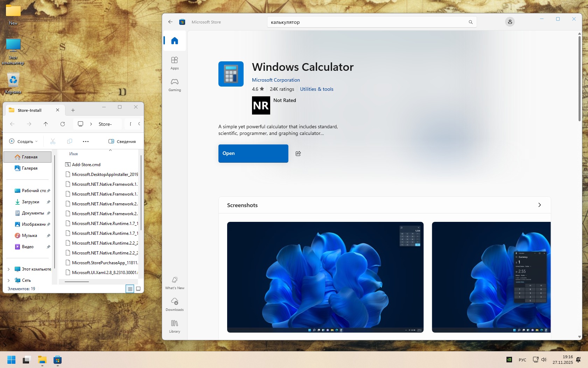The image size is (588, 368).
Task: Open the Создать dropdown menu
Action: click(23, 142)
